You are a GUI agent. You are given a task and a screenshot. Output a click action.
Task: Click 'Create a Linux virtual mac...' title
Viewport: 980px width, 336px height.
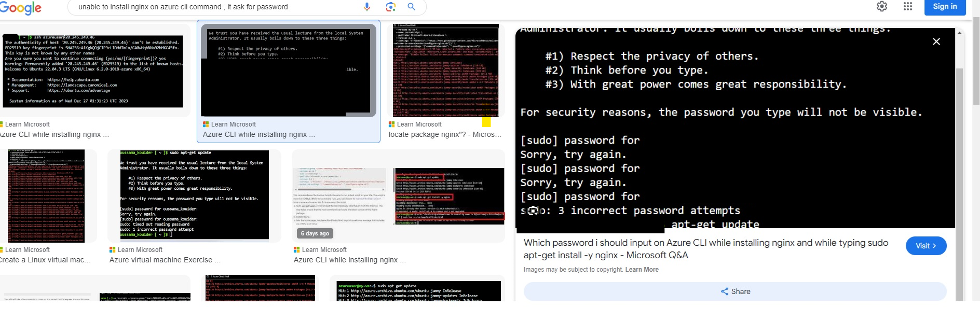[x=45, y=260]
